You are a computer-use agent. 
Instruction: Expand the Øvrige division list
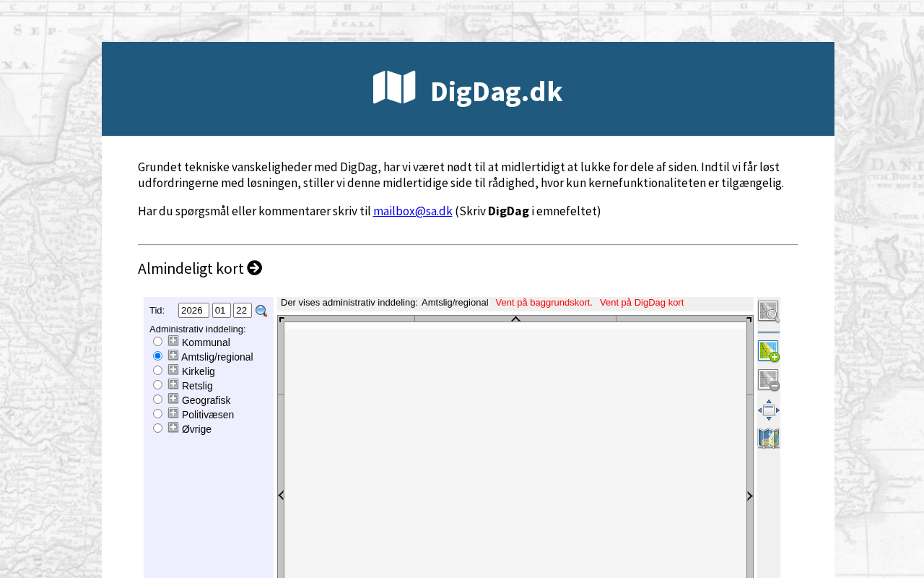tap(173, 428)
